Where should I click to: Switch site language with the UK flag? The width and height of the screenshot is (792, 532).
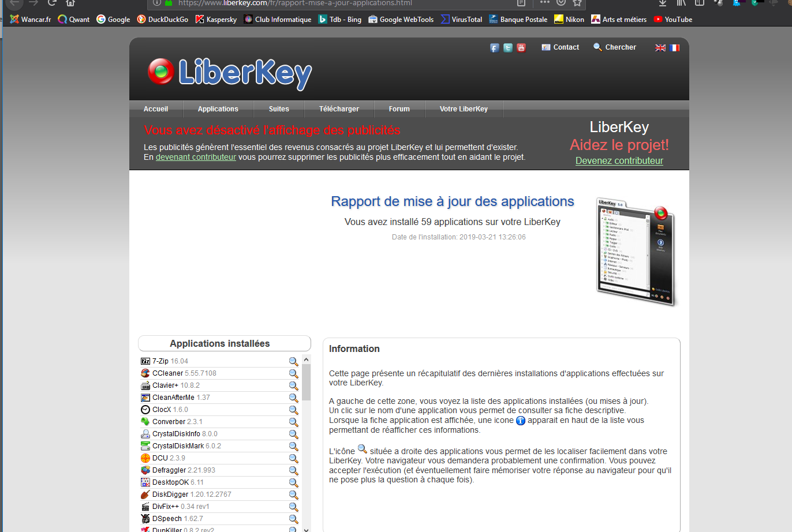click(x=660, y=48)
